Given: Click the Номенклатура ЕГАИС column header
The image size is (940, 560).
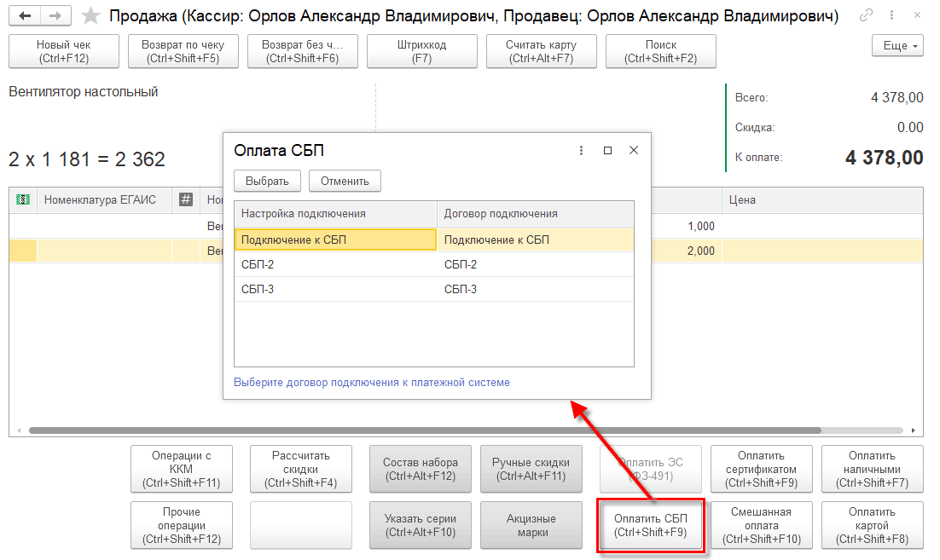Looking at the screenshot, I should tap(104, 199).
